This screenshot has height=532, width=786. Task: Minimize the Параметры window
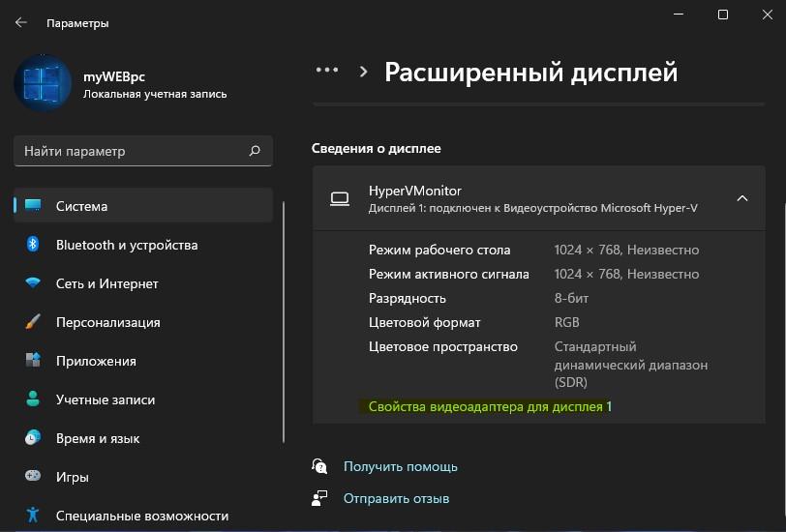679,15
